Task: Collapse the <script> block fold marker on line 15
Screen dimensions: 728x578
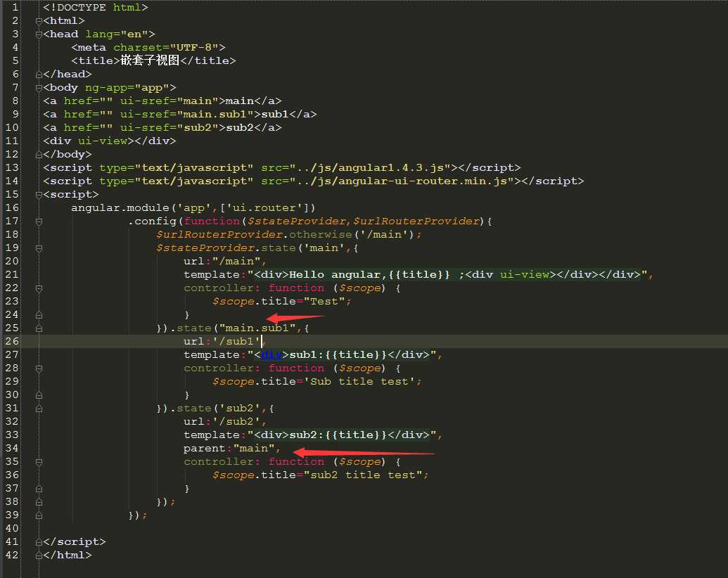Action: click(x=39, y=195)
